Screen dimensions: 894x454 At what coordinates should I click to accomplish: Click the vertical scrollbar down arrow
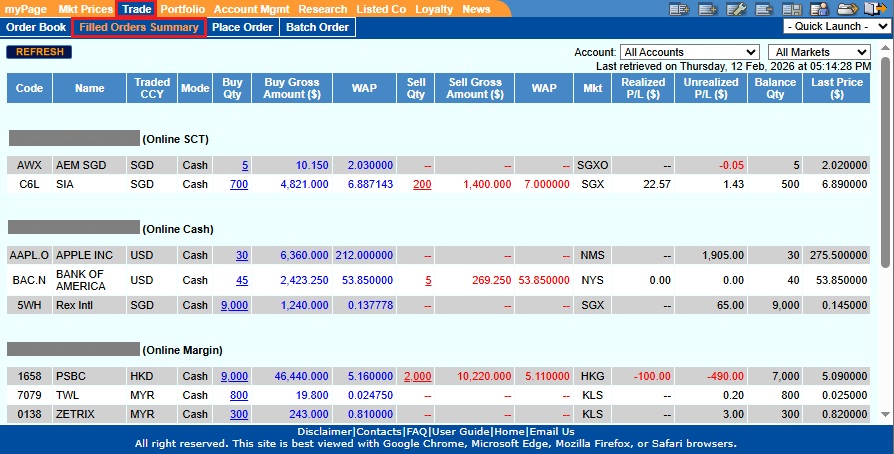(x=885, y=414)
